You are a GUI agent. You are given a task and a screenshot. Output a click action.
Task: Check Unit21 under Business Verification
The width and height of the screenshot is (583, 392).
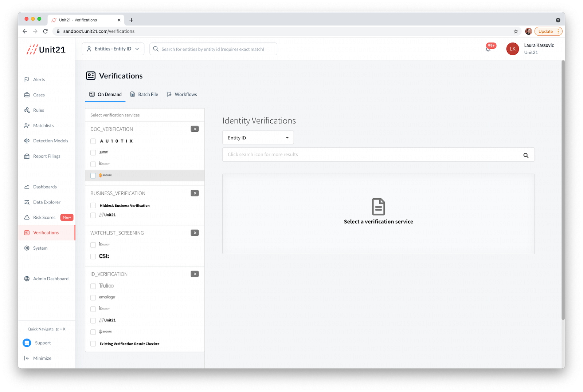click(x=93, y=215)
